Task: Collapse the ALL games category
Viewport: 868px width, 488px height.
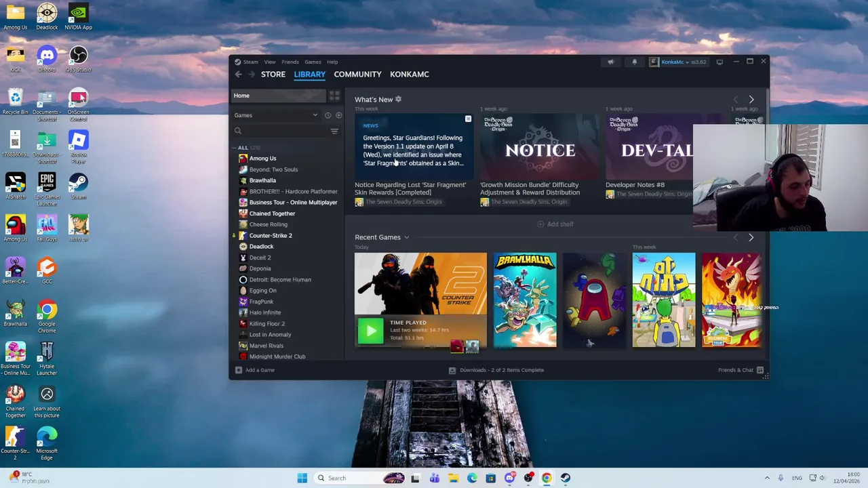Action: tap(235, 148)
